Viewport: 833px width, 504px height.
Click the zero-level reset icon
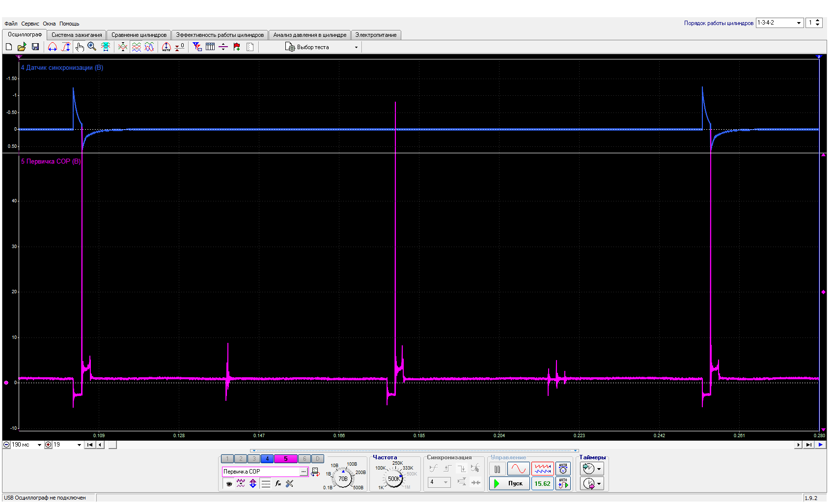tap(180, 47)
